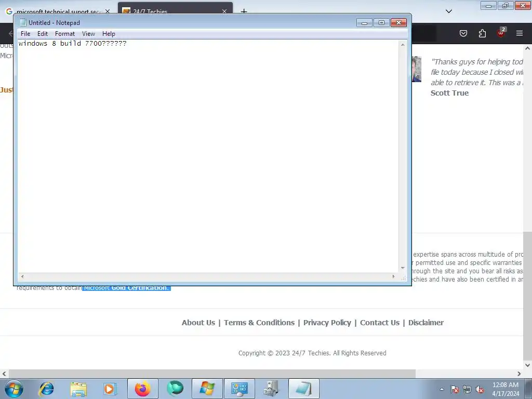Viewport: 532px width, 399px height.
Task: Launch Internet Explorer from the taskbar
Action: 46,389
